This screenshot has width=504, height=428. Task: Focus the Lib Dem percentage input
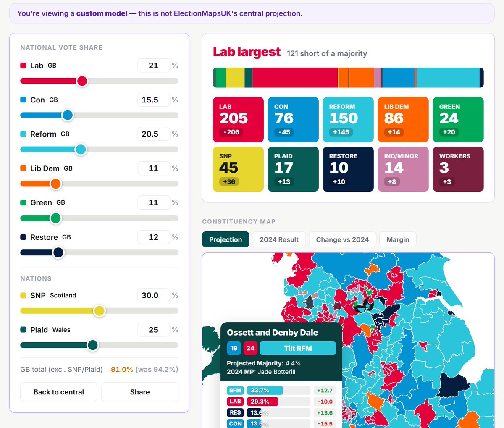154,168
